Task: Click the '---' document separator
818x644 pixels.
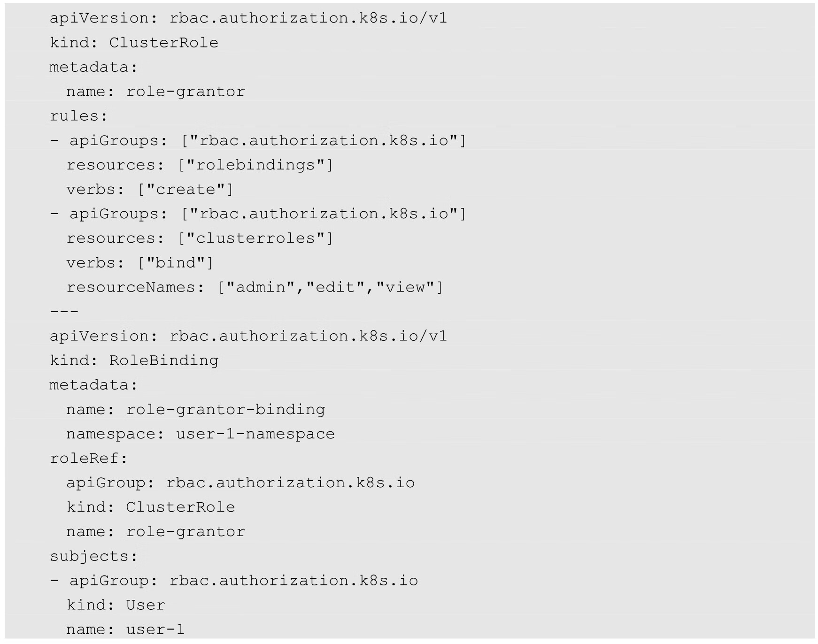Action: coord(64,311)
